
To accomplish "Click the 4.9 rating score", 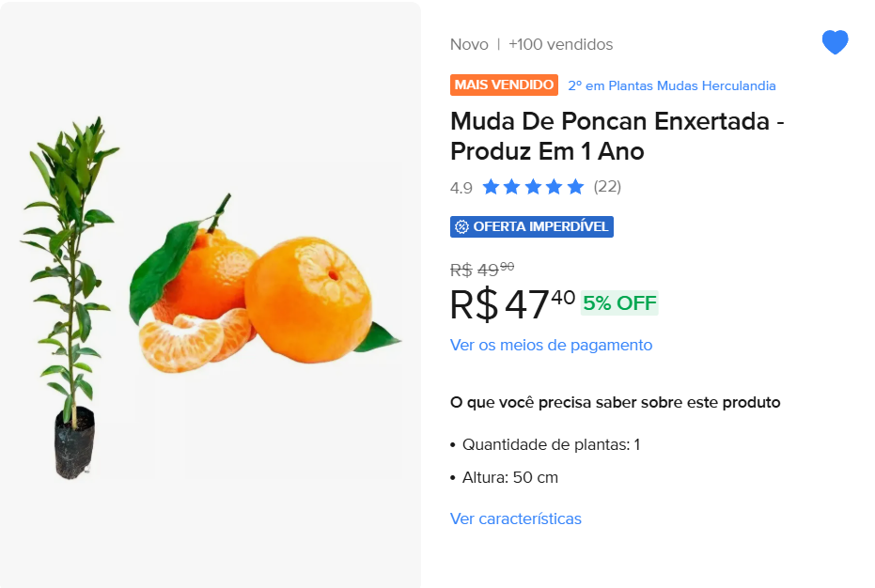I will click(461, 188).
